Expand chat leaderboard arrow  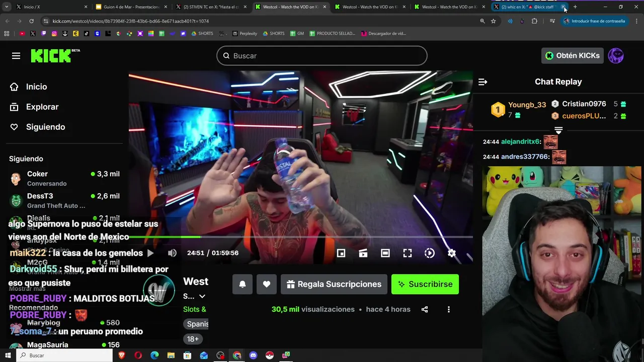click(558, 130)
